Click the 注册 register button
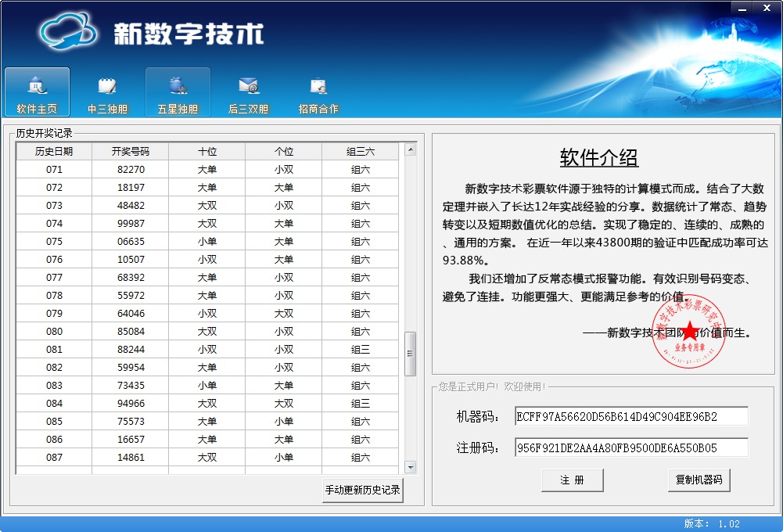The image size is (783, 532). pyautogui.click(x=572, y=480)
